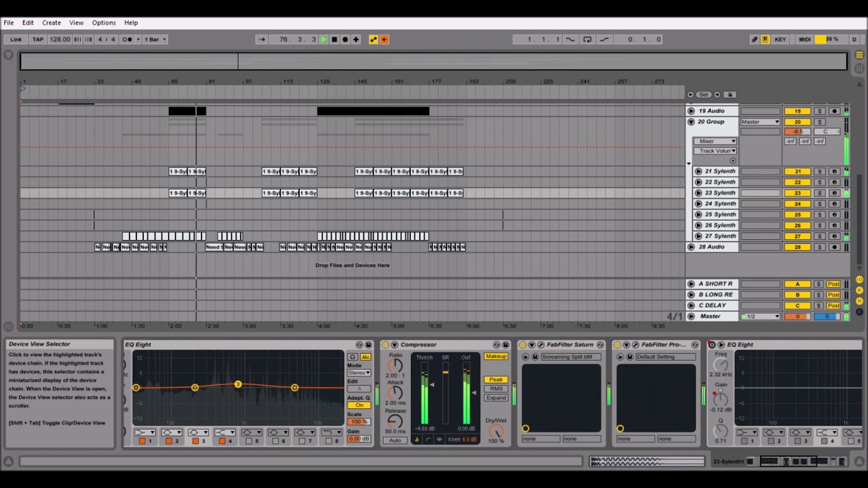Click the Previous Locator arrow
Viewport: 868px width, 488px height.
coord(690,95)
